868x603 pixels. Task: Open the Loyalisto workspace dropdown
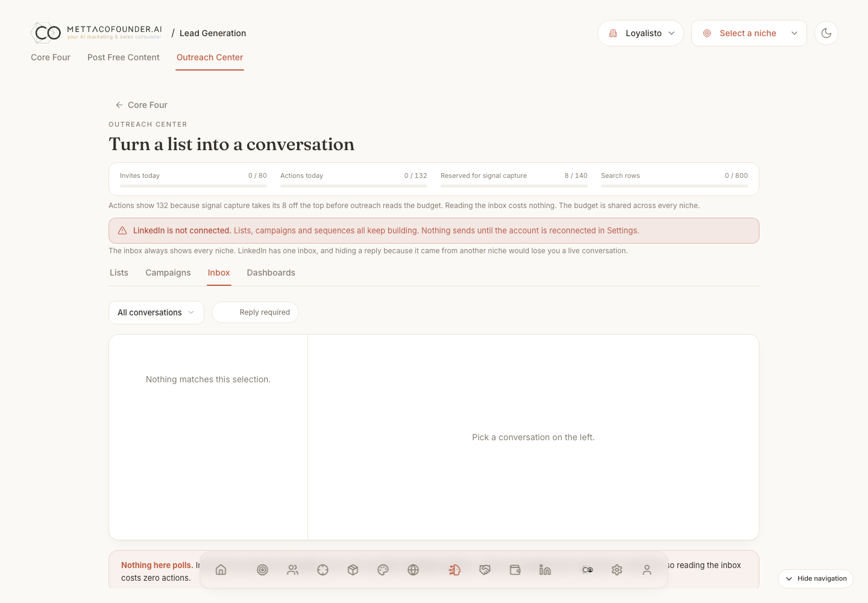[641, 33]
